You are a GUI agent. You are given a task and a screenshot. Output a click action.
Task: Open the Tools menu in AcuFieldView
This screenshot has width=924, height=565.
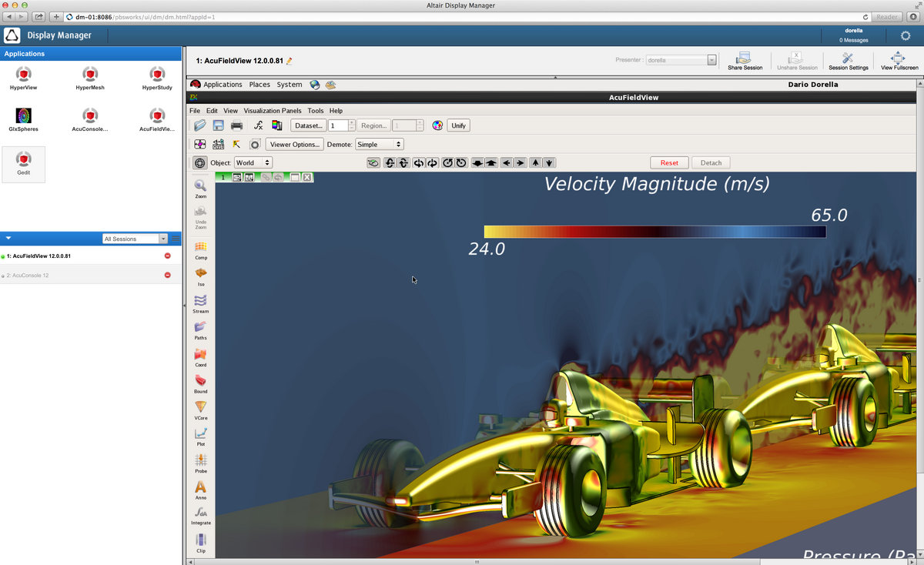click(316, 111)
